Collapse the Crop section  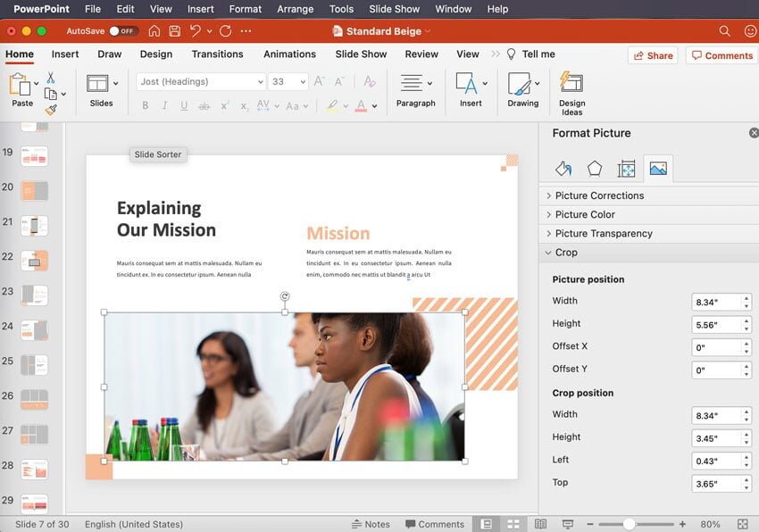[x=566, y=253]
